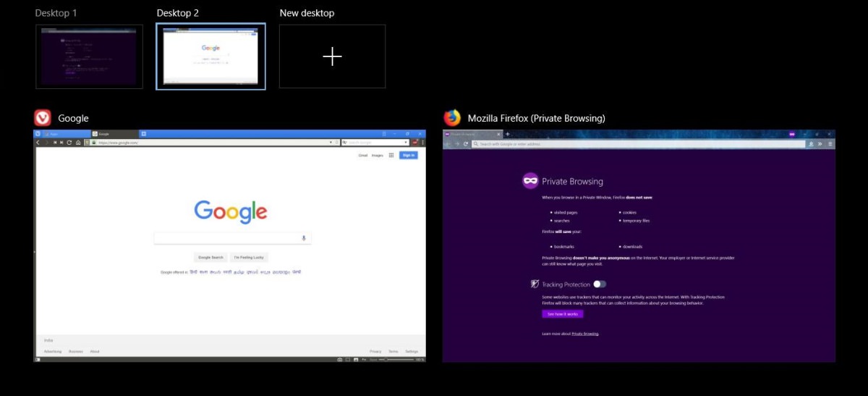Click the I'm Feeling Lucky button
868x396 pixels.
coord(249,257)
